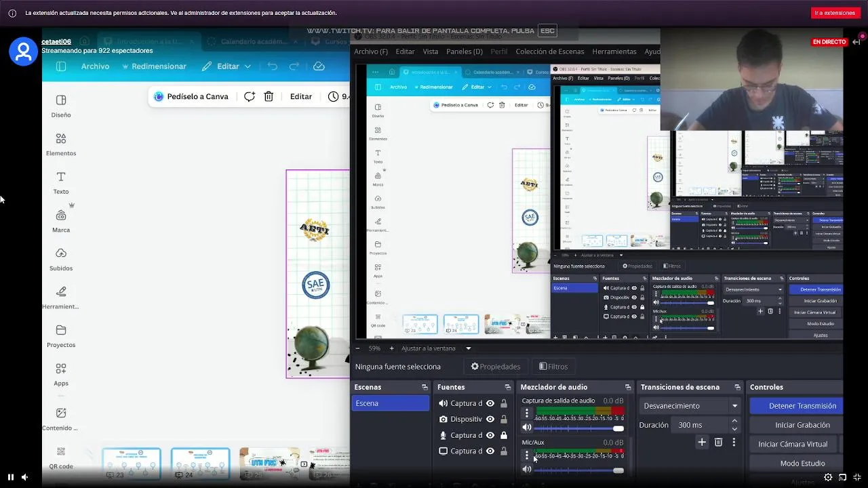Pop out the Escenas dock

pos(425,387)
